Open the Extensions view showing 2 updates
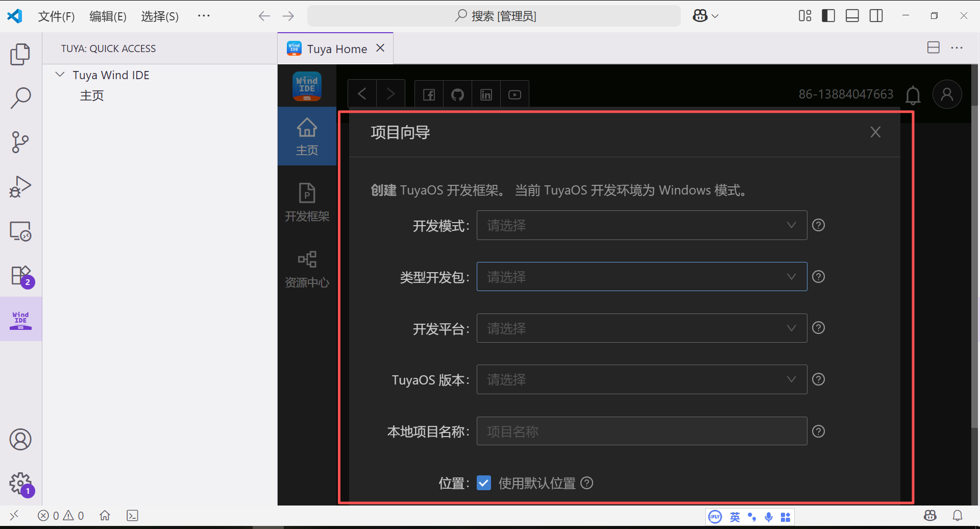980x529 pixels. pos(20,276)
